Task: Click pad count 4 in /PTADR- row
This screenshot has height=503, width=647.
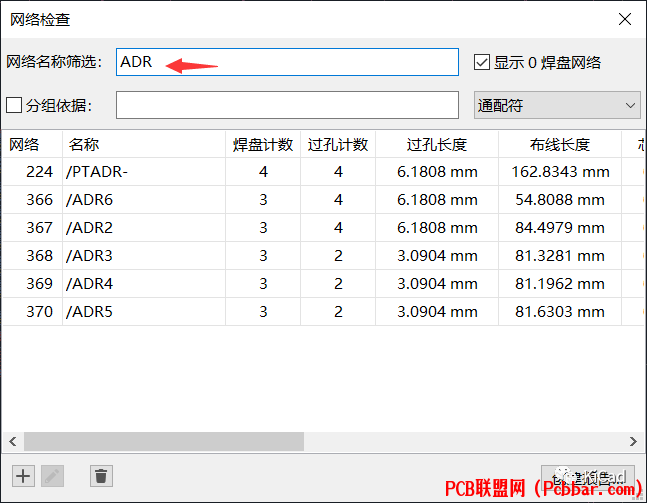Action: click(263, 172)
